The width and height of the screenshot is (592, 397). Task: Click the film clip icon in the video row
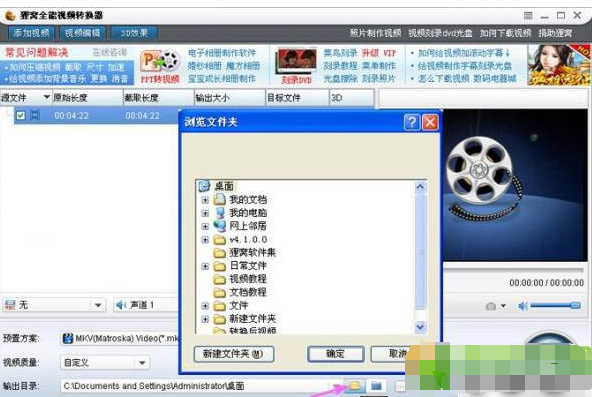[x=35, y=115]
